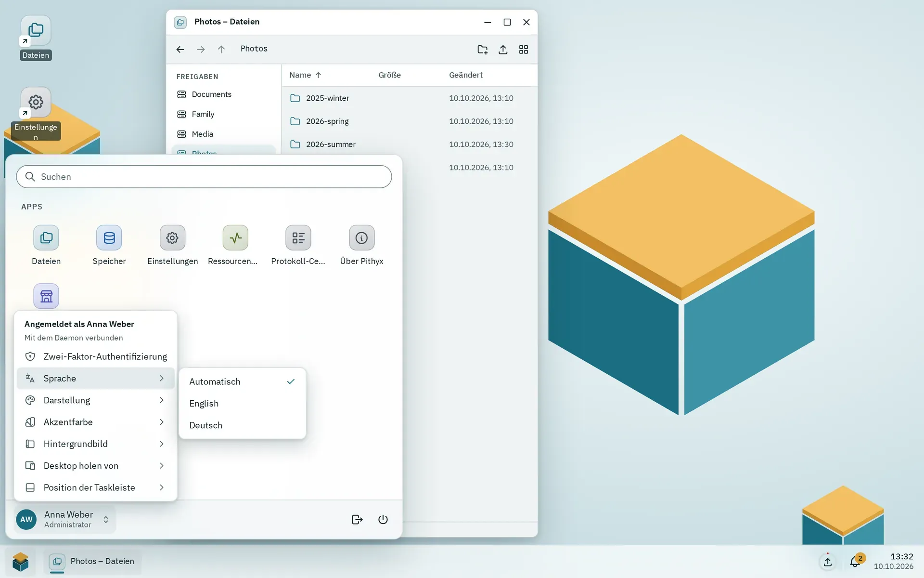Click the Suchen search field

[x=204, y=177]
